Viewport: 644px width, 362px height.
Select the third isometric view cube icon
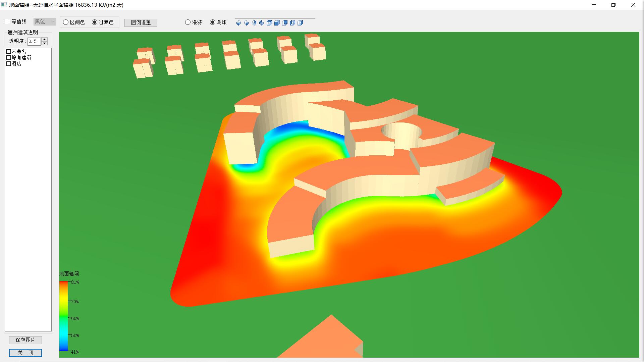[254, 23]
